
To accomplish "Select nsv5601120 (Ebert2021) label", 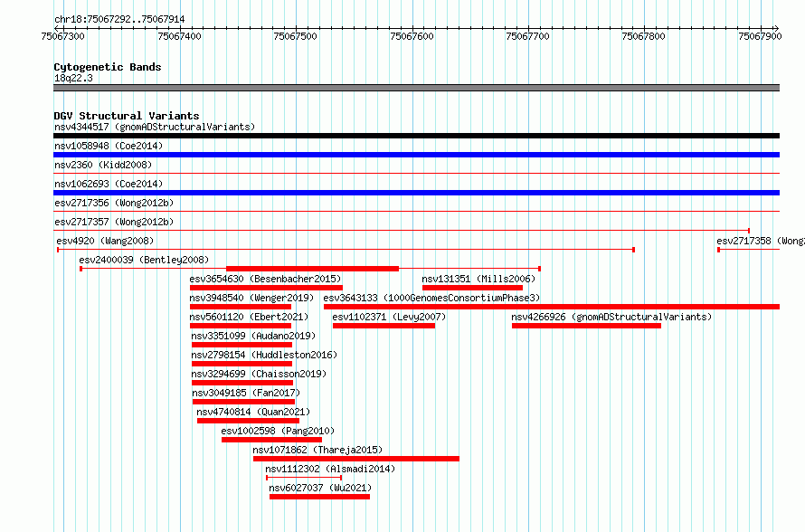I will (249, 317).
